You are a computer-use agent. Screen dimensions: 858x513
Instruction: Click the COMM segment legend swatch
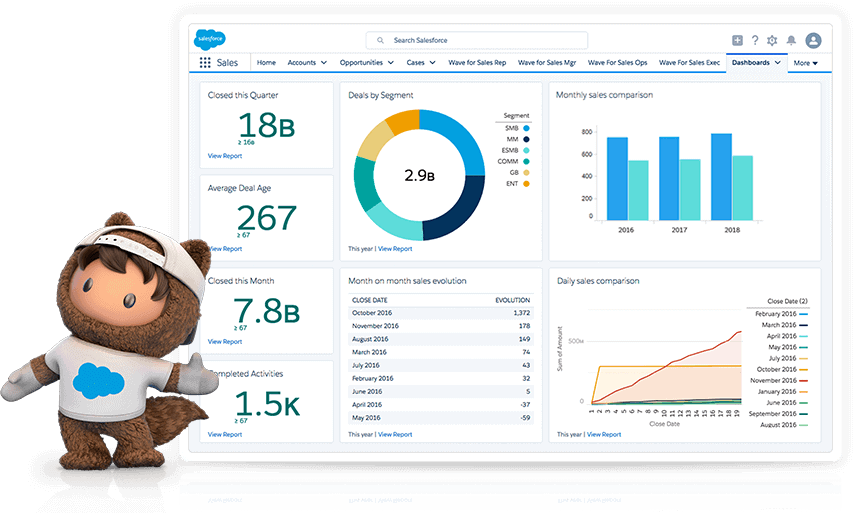click(526, 162)
